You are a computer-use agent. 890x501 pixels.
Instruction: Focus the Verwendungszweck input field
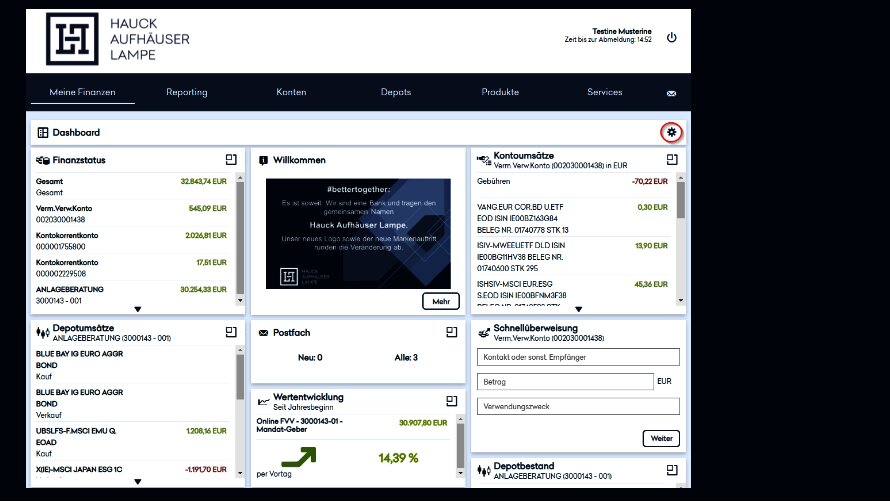point(578,406)
